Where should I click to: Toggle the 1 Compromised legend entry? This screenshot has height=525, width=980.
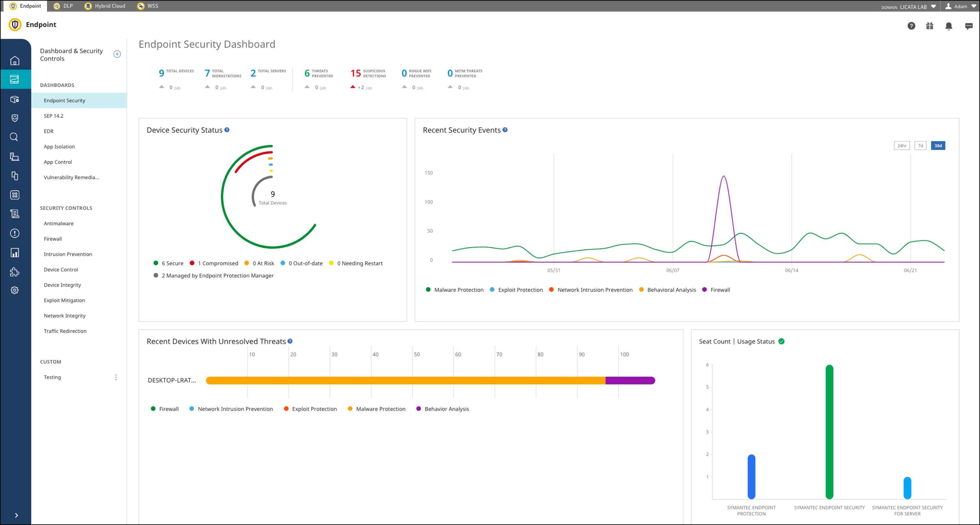[218, 263]
